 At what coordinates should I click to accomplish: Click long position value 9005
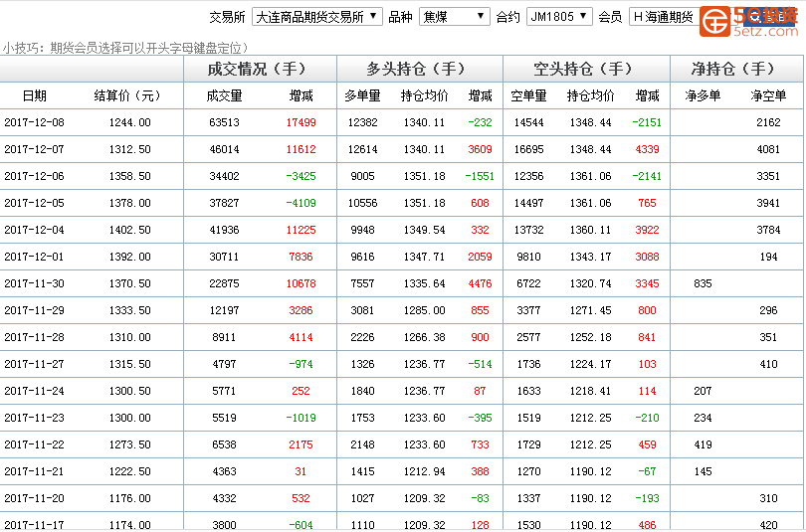point(362,176)
